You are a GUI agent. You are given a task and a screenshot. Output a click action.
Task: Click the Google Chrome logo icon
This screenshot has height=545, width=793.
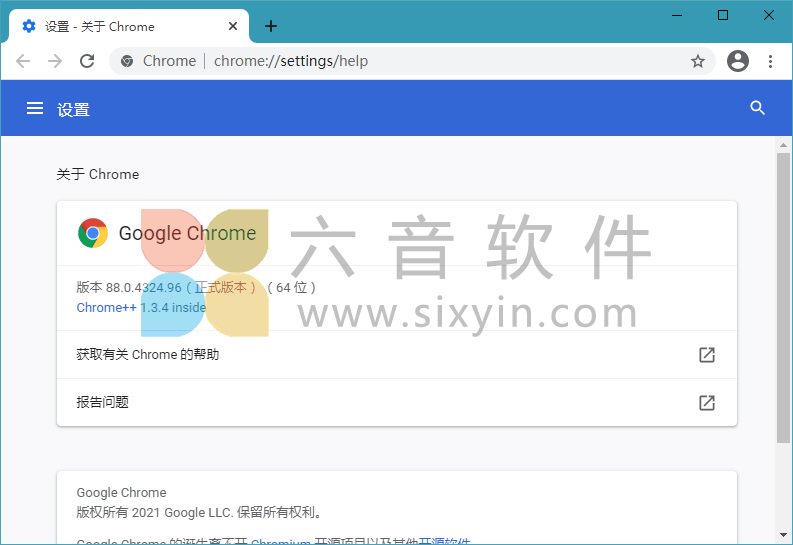[x=93, y=233]
